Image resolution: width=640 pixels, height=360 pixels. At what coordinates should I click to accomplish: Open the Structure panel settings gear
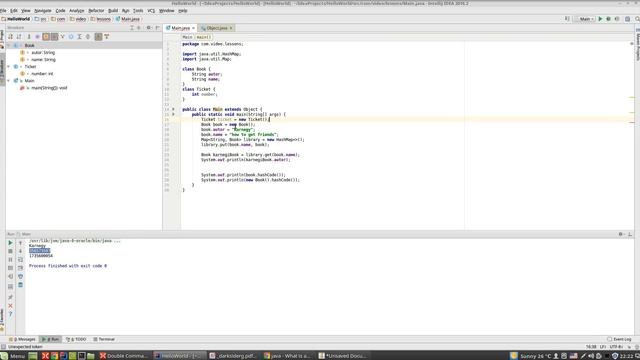point(149,28)
